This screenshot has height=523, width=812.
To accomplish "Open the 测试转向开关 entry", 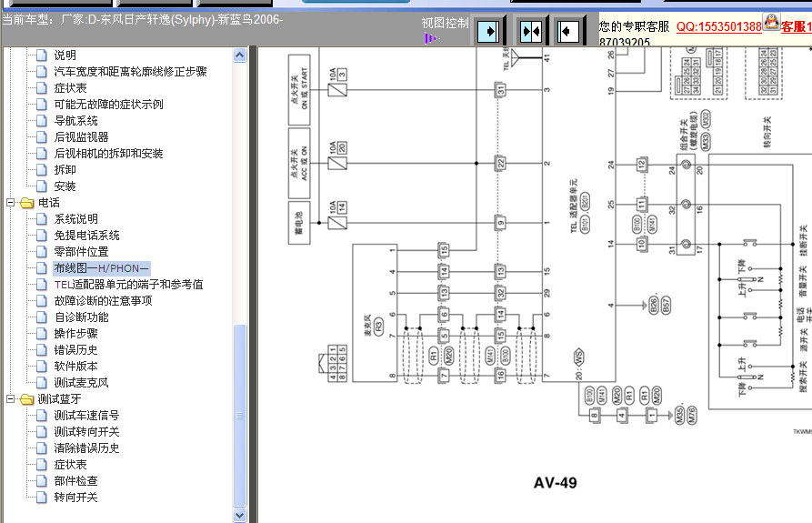I will pyautogui.click(x=87, y=431).
